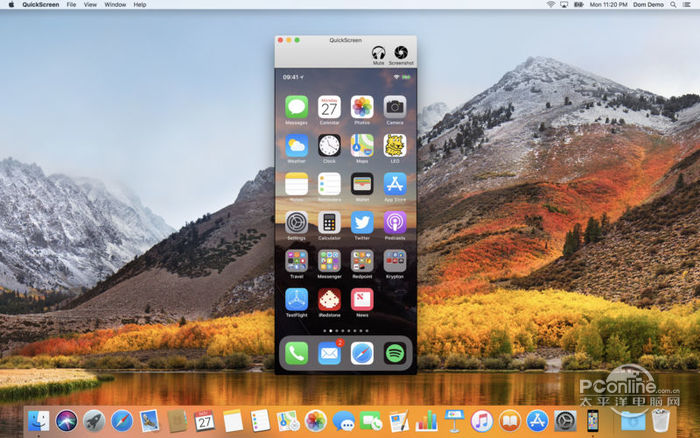Launch iRedstone app on iPhone

[x=329, y=300]
